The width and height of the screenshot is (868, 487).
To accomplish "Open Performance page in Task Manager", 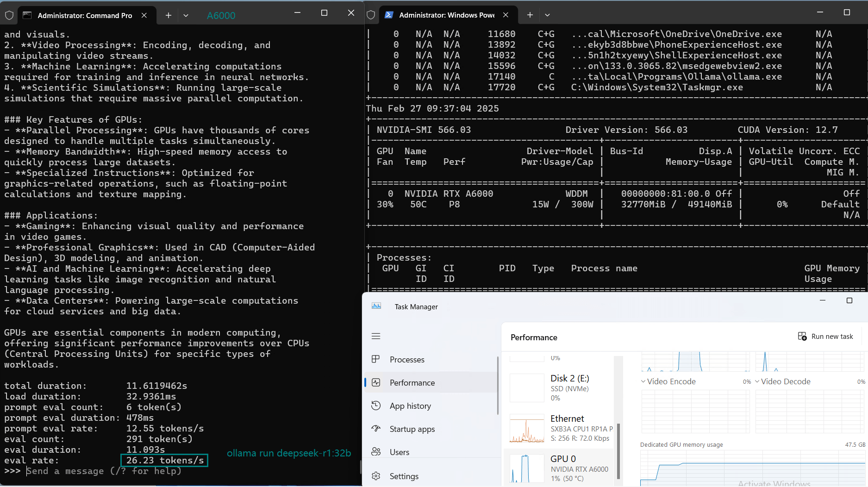I will 431,382.
